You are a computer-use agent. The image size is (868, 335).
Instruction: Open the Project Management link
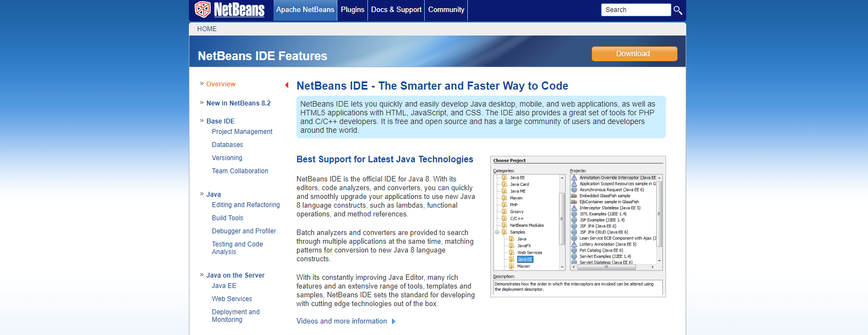[242, 132]
